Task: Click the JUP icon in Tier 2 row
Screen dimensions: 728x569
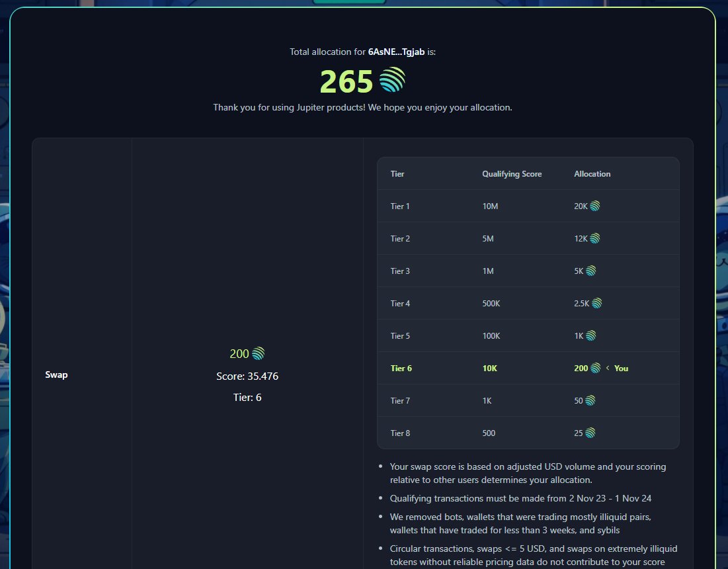Action: 594,238
